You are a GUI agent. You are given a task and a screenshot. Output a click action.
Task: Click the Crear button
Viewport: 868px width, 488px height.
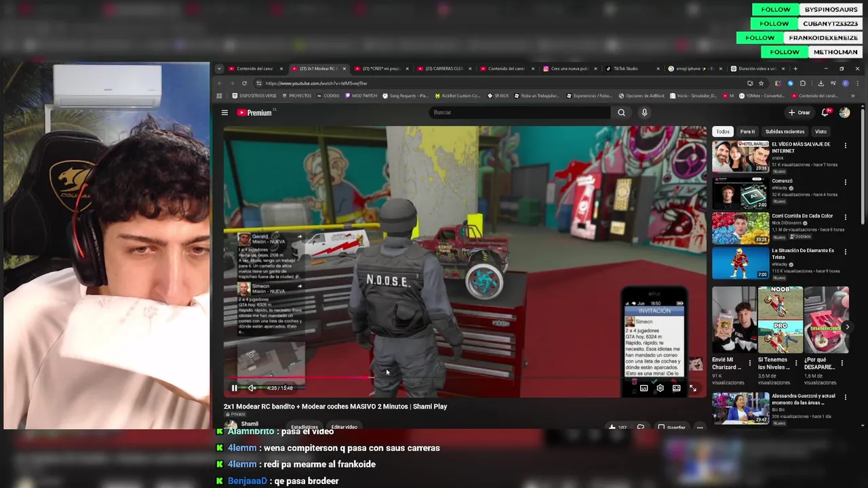[799, 113]
